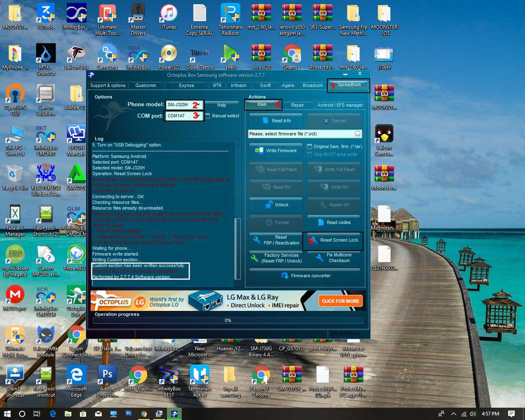Click the Unlock button
This screenshot has height=420, width=525.
click(276, 205)
